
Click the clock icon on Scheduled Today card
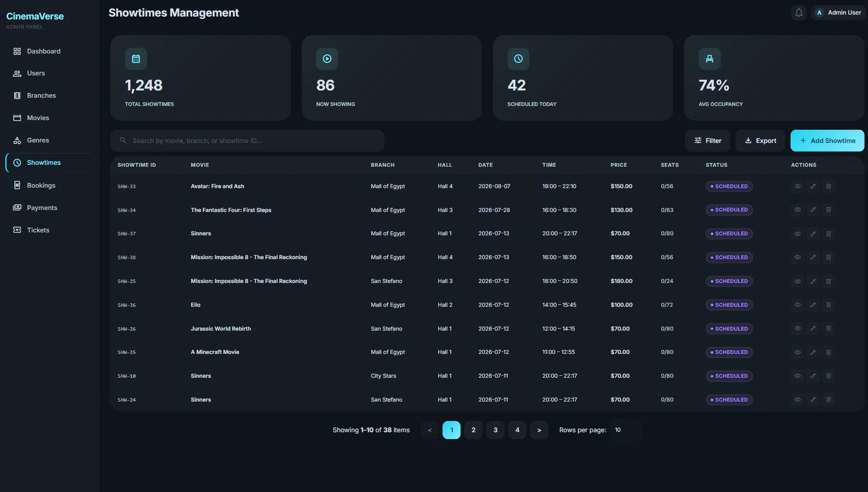pyautogui.click(x=518, y=59)
